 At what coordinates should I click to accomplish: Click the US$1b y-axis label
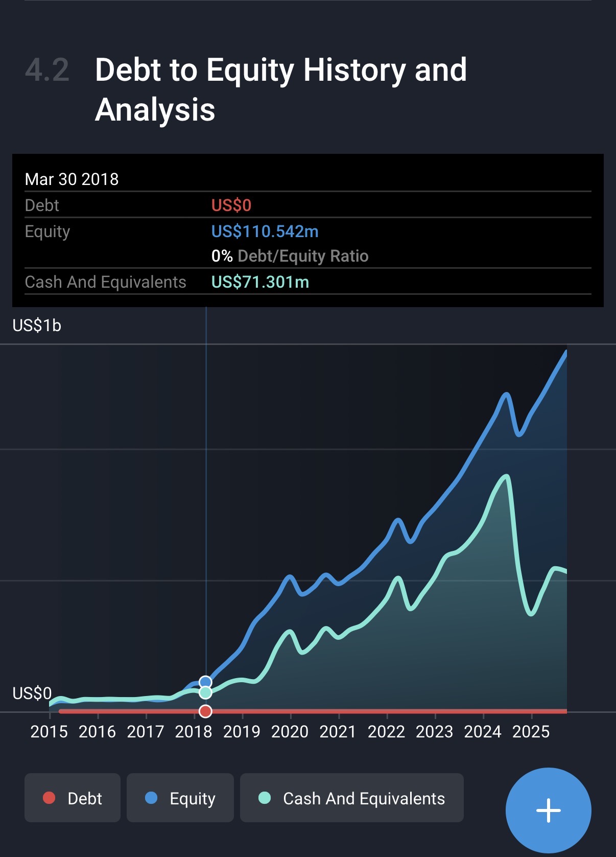[x=37, y=326]
